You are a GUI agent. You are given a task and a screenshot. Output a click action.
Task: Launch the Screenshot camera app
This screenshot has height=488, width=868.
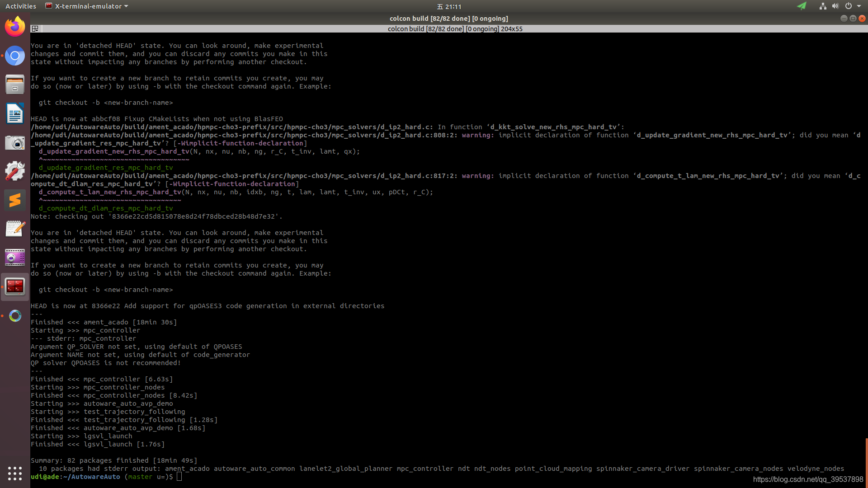[x=15, y=143]
